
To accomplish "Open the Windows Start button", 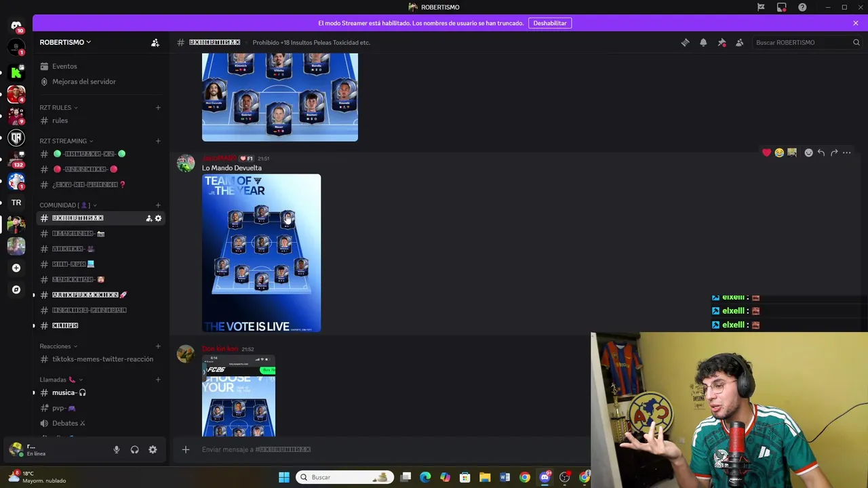I will pos(284,477).
